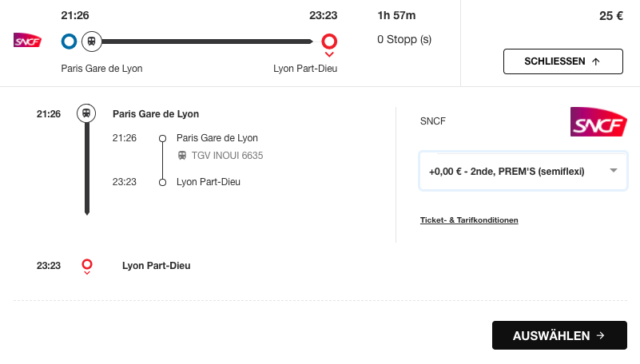Viewport: 640px width, 364px height.
Task: Click the red Lyon Part-Dieu destination pin in summary
Action: coord(329,44)
